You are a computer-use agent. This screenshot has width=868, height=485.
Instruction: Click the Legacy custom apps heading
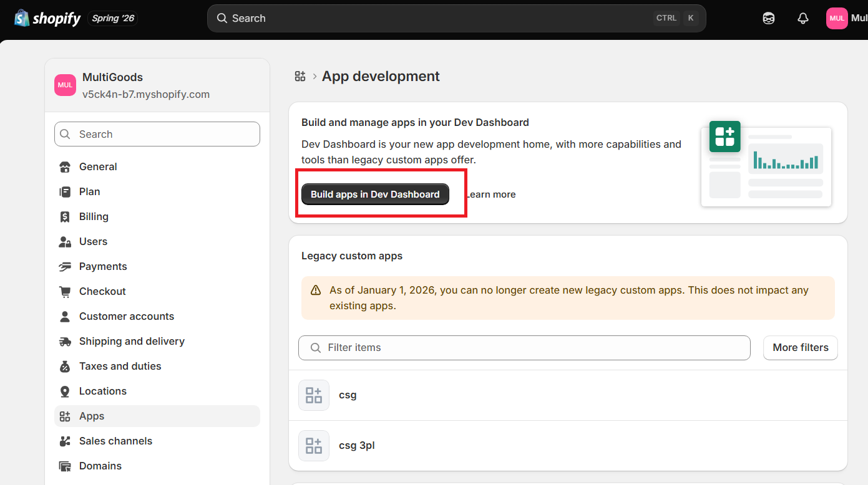tap(352, 256)
